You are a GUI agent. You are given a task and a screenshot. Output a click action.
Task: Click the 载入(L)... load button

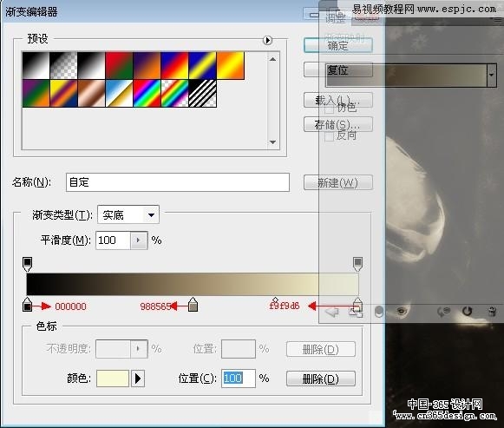point(337,100)
